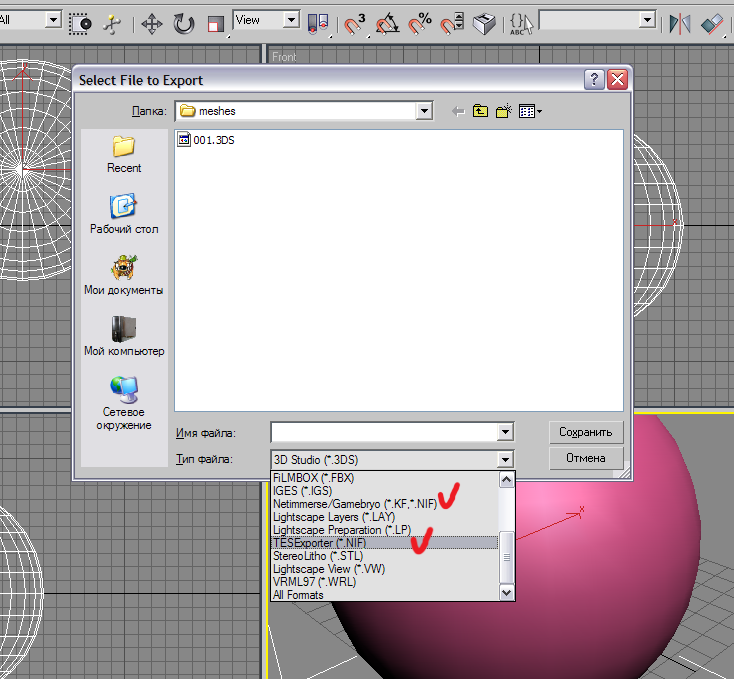Select Netimmerse/Gamebryo (*.KF,*.NIF) file type
This screenshot has height=679, width=734.
click(x=385, y=504)
